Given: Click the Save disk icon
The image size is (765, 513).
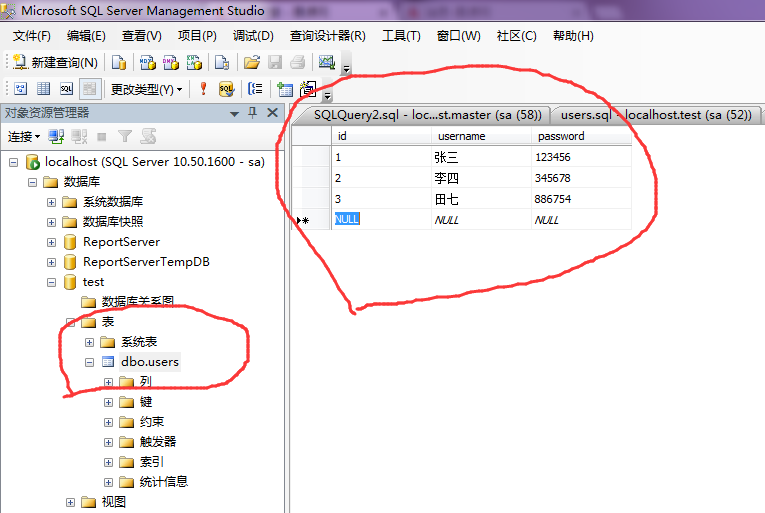Looking at the screenshot, I should tap(275, 62).
